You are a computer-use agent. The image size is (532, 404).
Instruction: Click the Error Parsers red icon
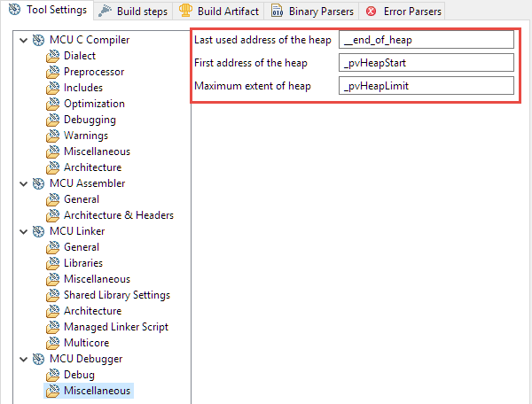pyautogui.click(x=370, y=11)
